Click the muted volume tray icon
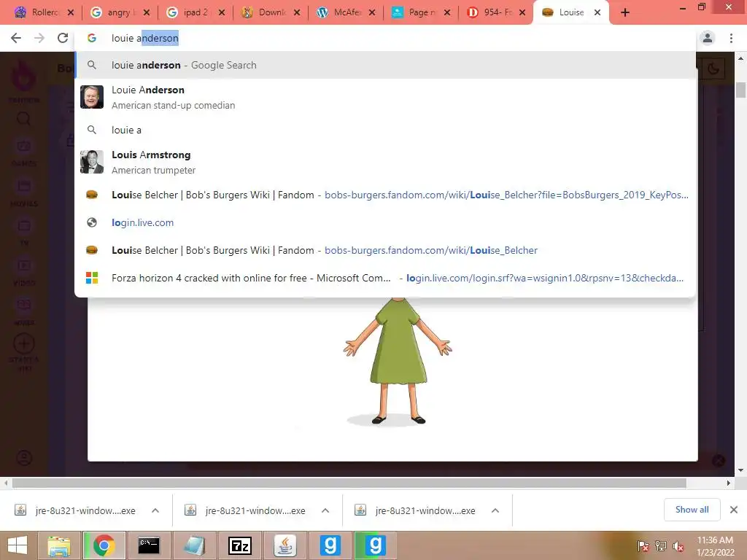Viewport: 747px width, 560px height. (678, 546)
